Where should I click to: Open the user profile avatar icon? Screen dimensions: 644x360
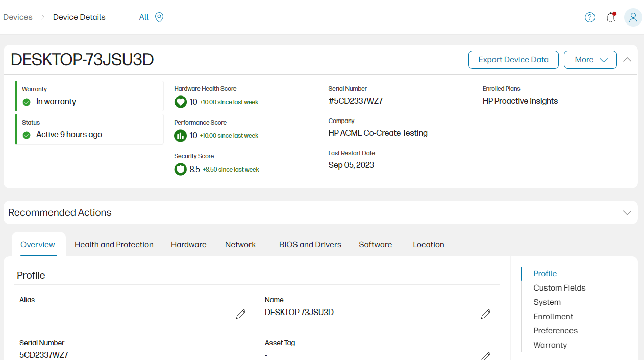click(633, 17)
